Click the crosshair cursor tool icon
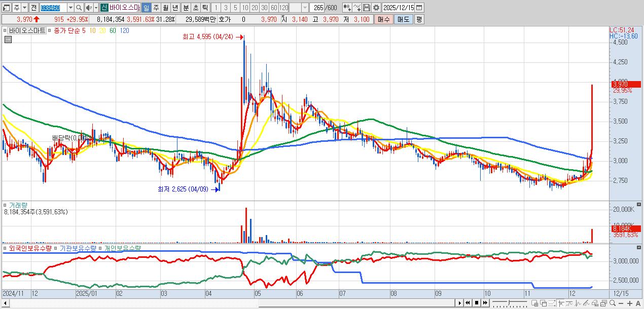Screen dimensions: 644x309 click(561, 303)
